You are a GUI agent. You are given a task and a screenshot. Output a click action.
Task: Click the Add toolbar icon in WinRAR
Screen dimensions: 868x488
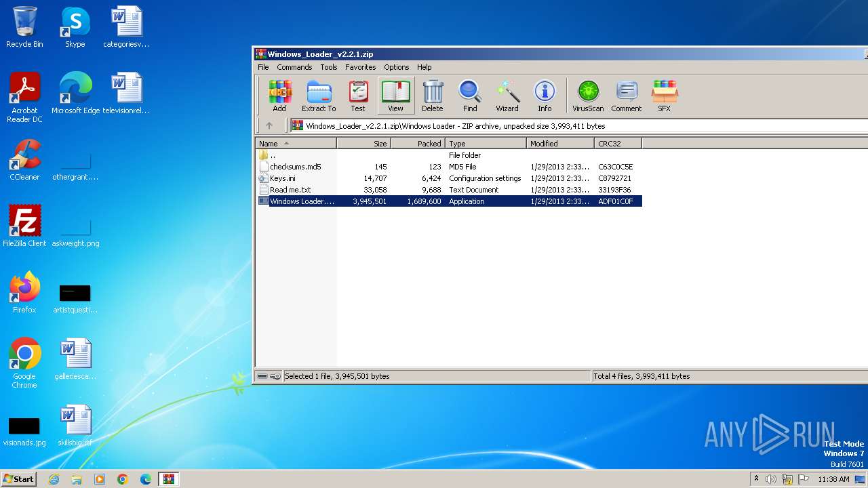click(x=279, y=96)
